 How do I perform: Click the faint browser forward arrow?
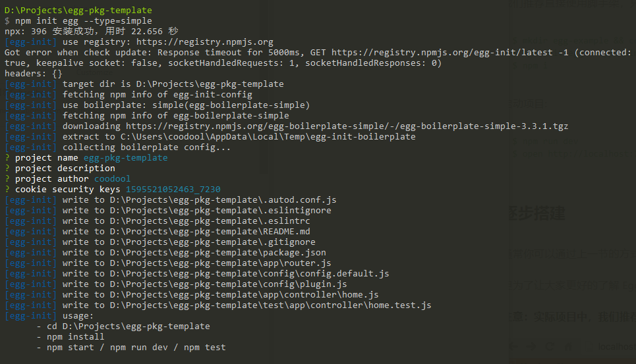(x=531, y=347)
